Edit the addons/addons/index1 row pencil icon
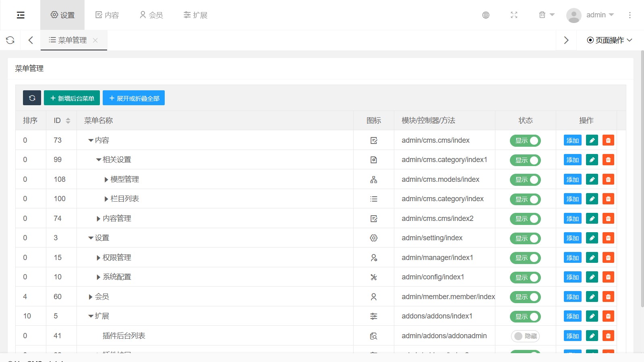Screen dimensions: 644x362 coord(592,316)
